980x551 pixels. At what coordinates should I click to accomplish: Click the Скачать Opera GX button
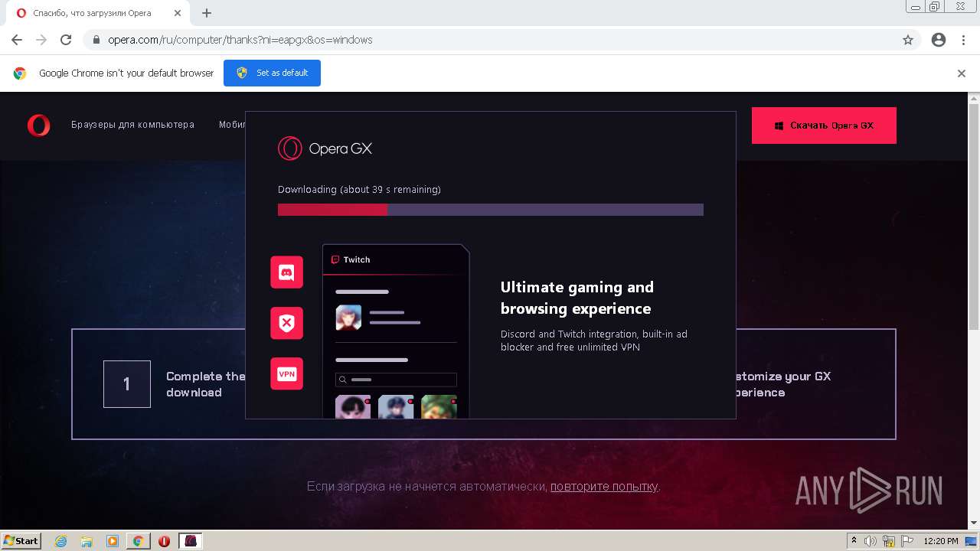click(824, 126)
